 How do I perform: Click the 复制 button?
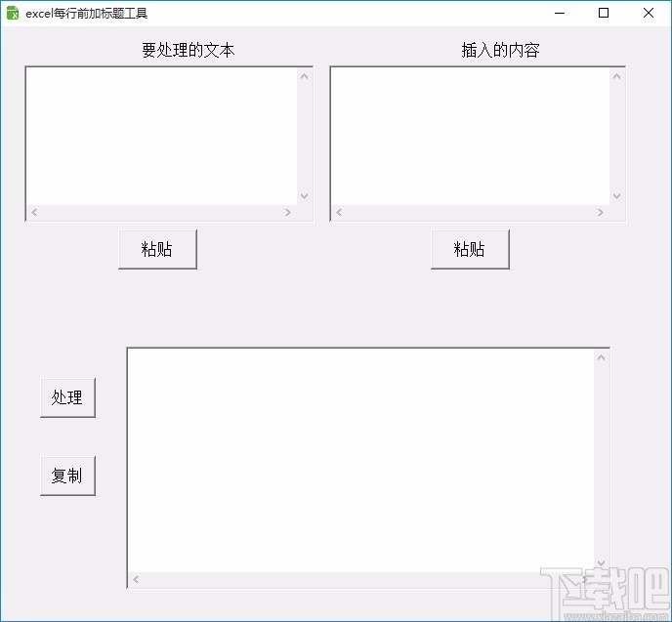(x=67, y=476)
